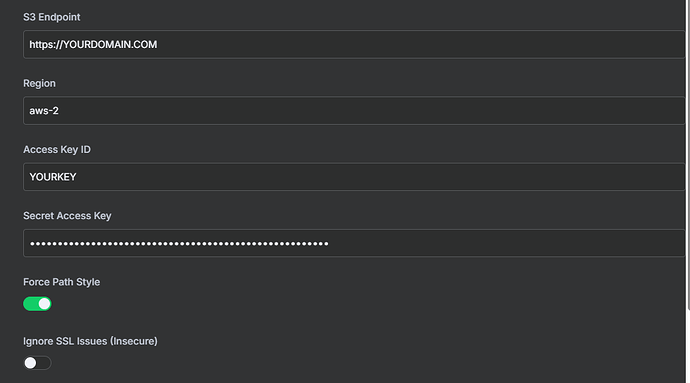This screenshot has height=383, width=690.
Task: Click the knob of the Ignore SSL Issues switch
Action: 30,363
